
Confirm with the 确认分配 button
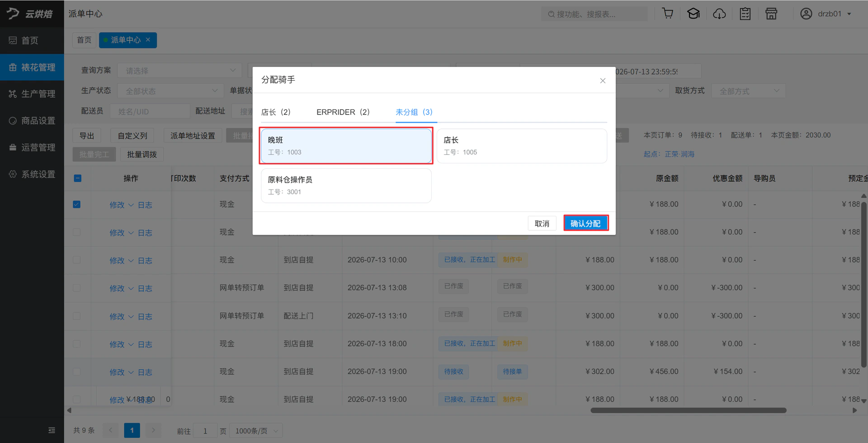[x=586, y=223]
